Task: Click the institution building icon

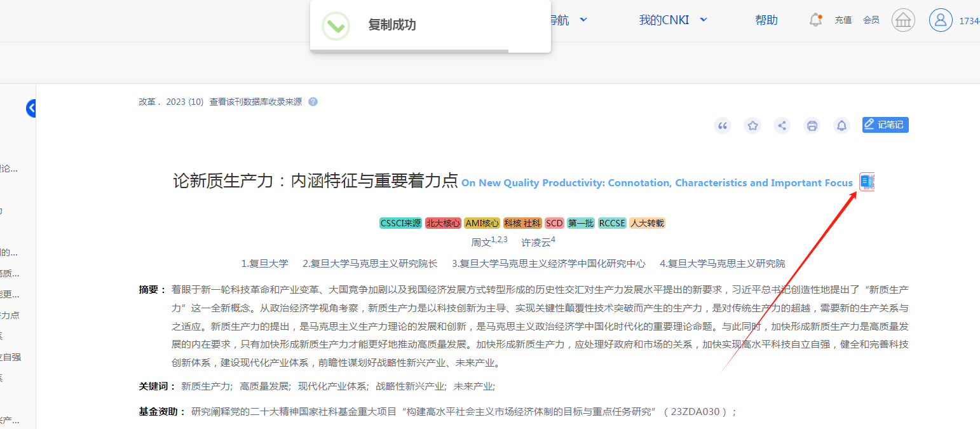Action: 902,20
